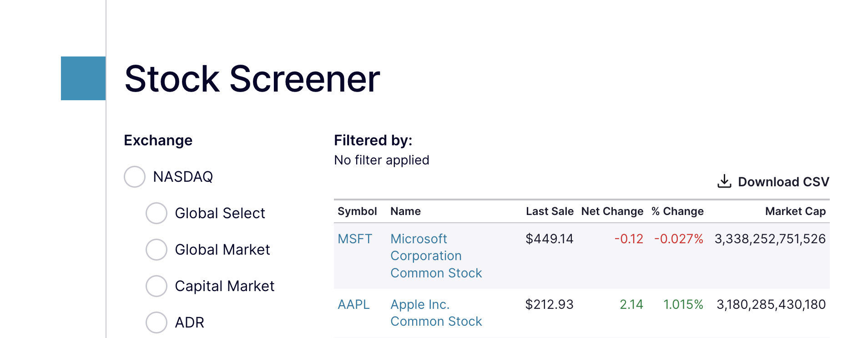Screen dimensions: 868x338
Task: Sort by the Net Change column header
Action: click(x=612, y=211)
